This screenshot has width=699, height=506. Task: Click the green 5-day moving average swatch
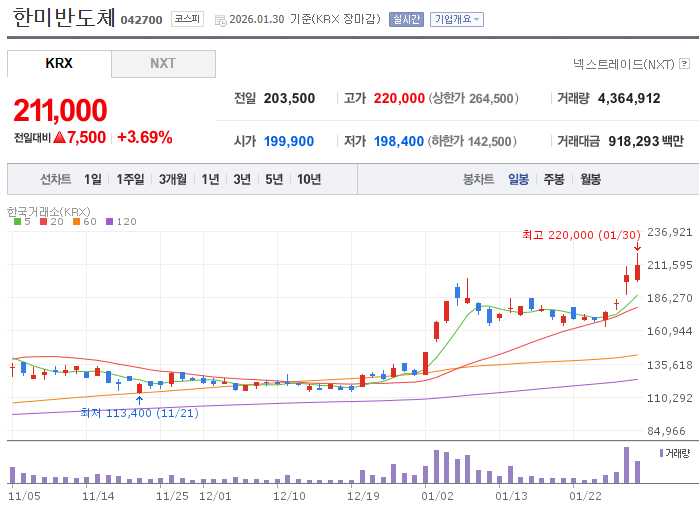(17, 222)
